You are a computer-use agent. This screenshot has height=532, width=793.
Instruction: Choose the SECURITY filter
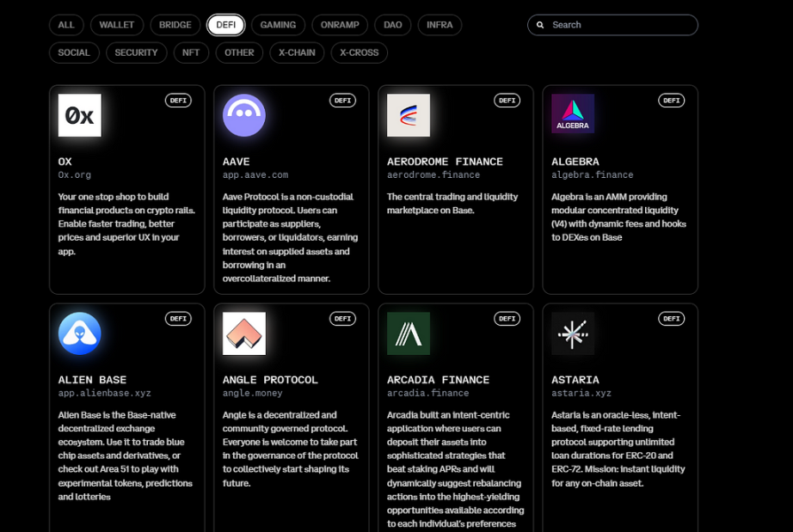coord(136,52)
